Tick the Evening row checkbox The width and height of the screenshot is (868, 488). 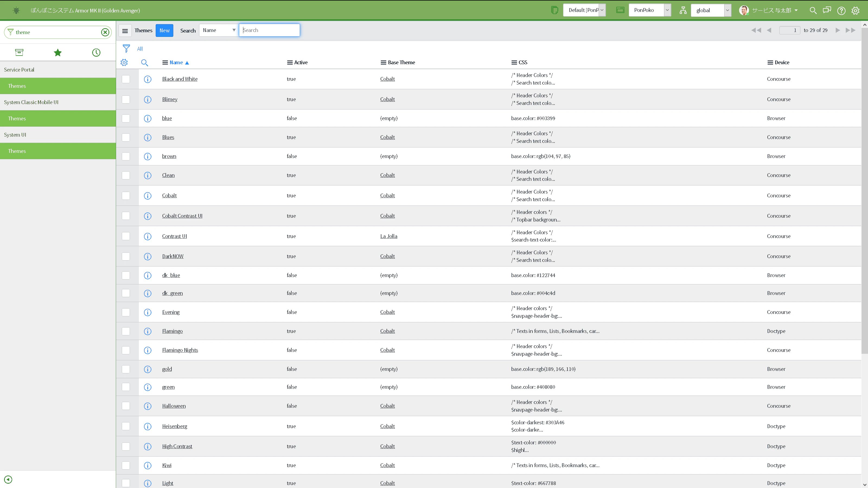pyautogui.click(x=126, y=312)
